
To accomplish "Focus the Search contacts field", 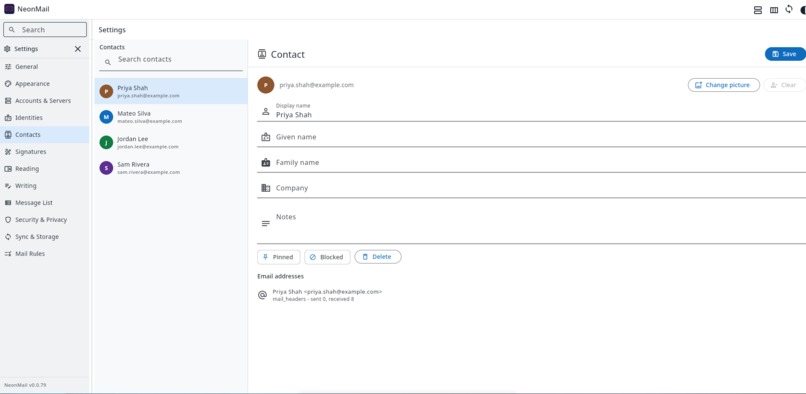I will [x=171, y=61].
